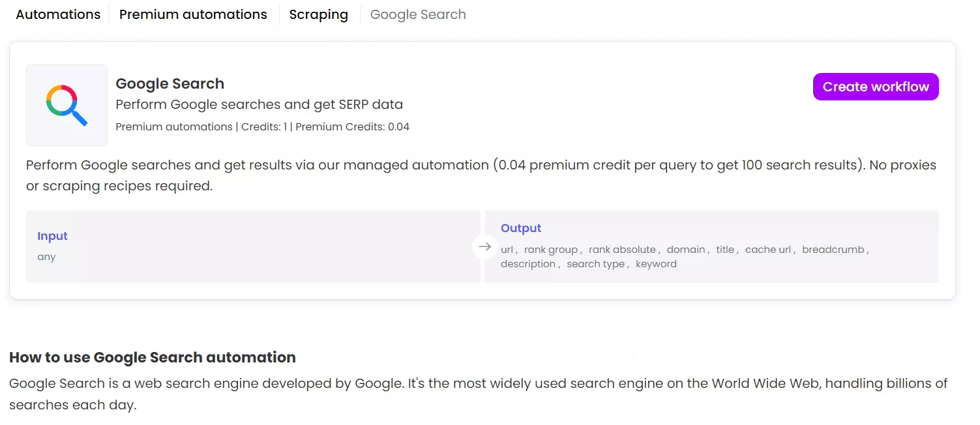Switch to the Scraping section
Image resolution: width=980 pixels, height=425 pixels.
tap(318, 14)
